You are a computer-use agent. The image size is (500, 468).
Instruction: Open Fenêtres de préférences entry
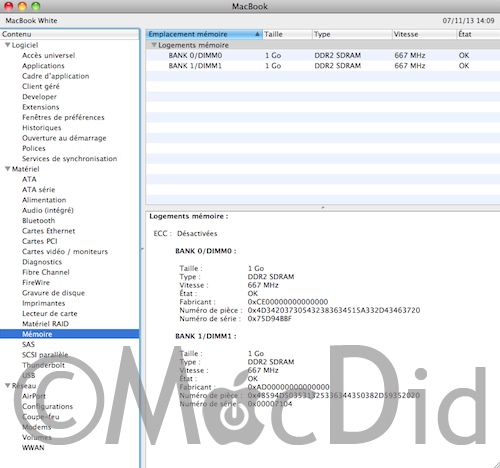tap(63, 117)
